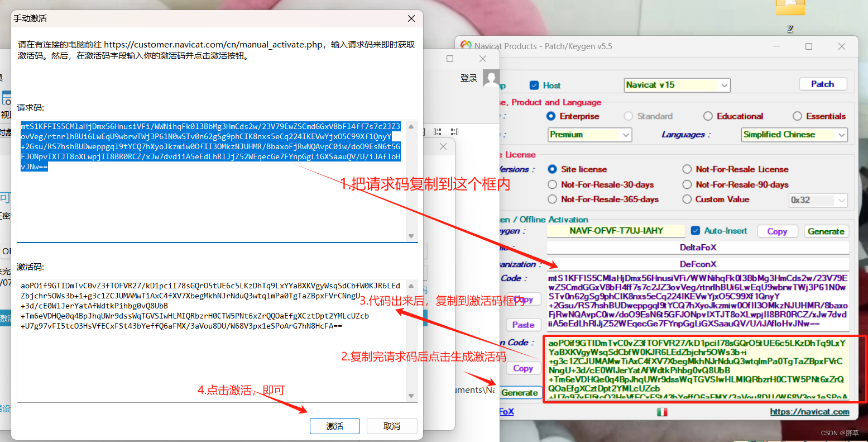
Task: Select the Custom Value radio option
Action: [x=687, y=199]
